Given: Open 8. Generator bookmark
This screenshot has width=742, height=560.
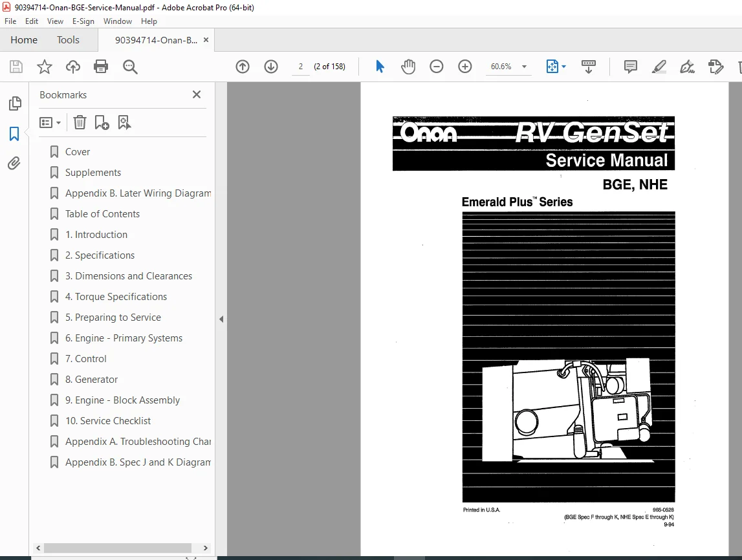Looking at the screenshot, I should click(x=92, y=380).
